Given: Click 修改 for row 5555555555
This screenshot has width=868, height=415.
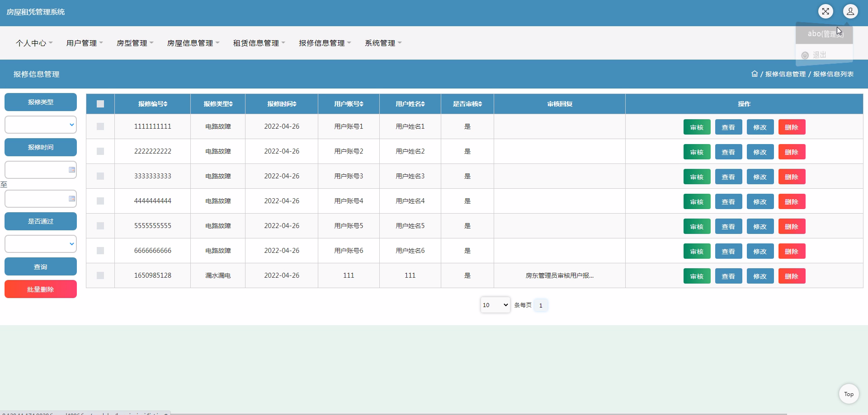Looking at the screenshot, I should point(760,226).
